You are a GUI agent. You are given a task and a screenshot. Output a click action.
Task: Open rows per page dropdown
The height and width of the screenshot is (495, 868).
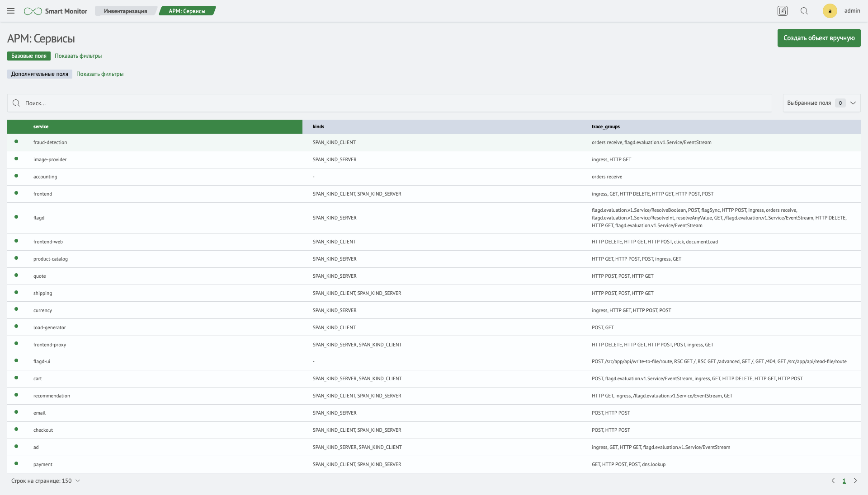click(x=46, y=481)
